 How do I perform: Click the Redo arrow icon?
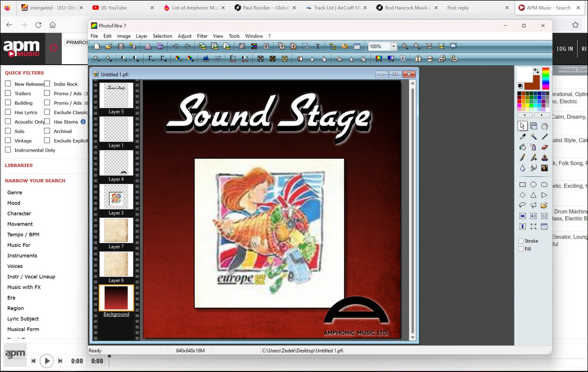point(188,46)
